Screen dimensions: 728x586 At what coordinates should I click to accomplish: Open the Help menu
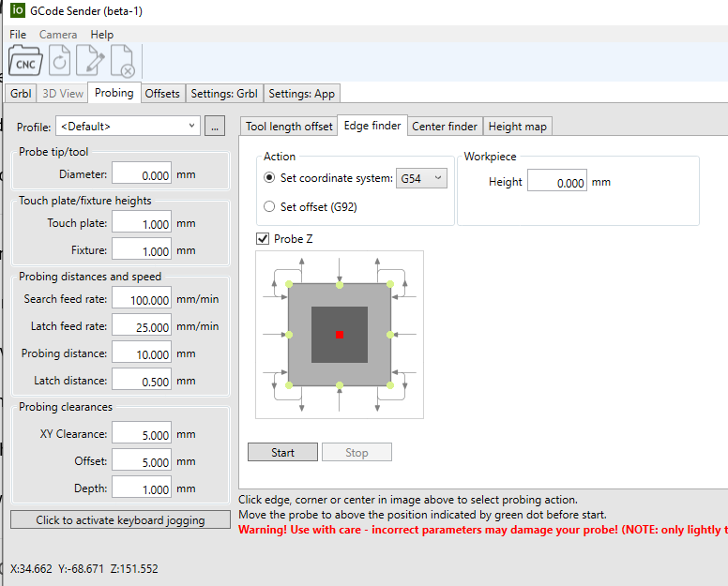coord(101,35)
